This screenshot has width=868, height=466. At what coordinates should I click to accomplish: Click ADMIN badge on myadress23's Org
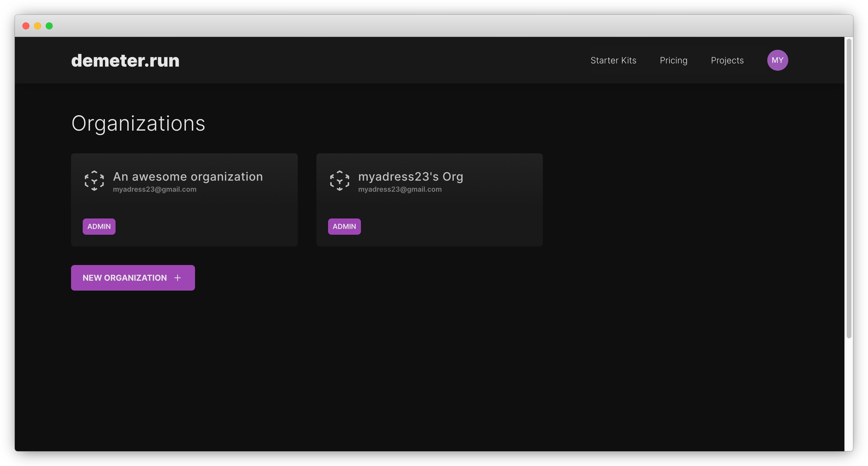coord(344,226)
